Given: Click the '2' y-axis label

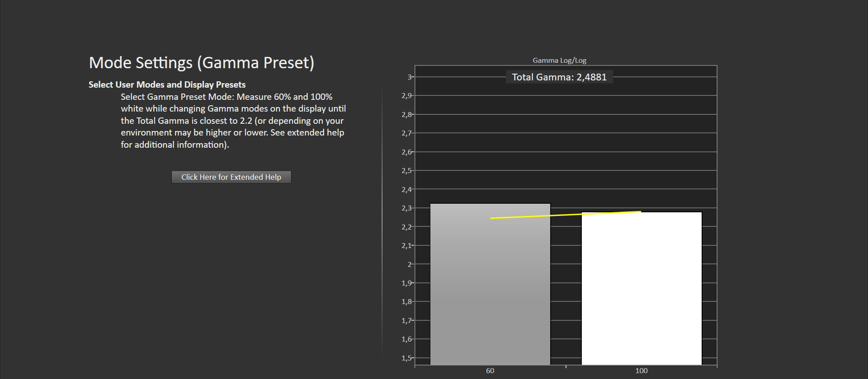Looking at the screenshot, I should pyautogui.click(x=409, y=264).
